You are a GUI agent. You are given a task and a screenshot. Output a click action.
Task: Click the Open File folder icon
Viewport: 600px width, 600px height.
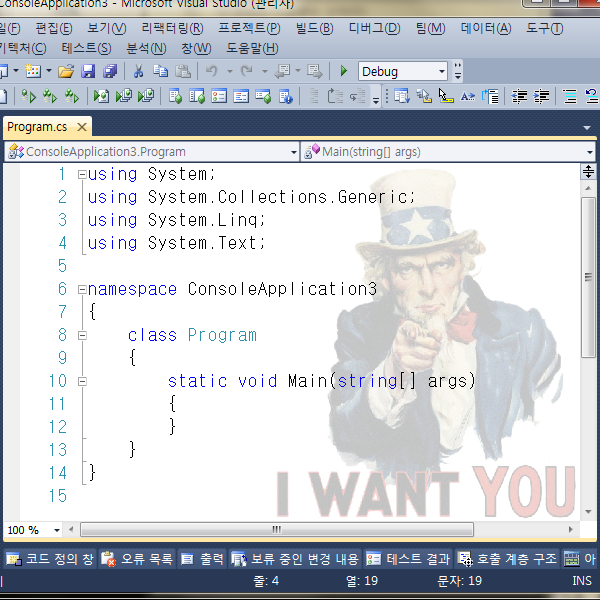click(66, 71)
